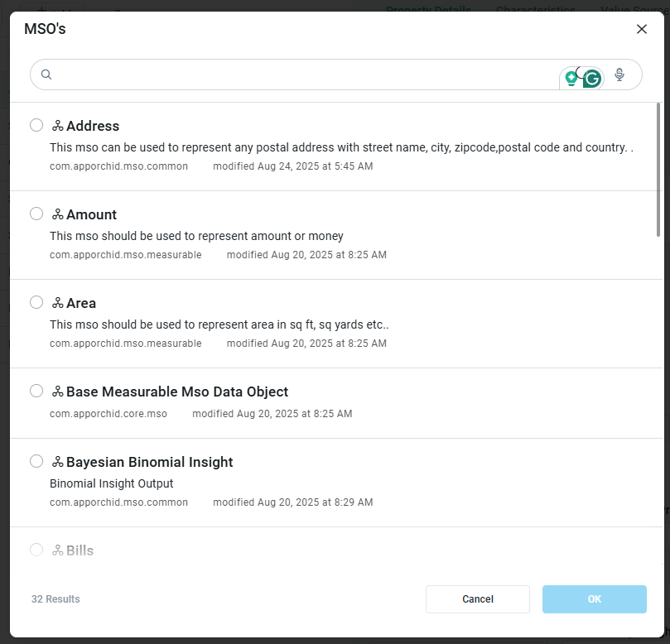Confirm selection with the OK button
Screen dimensions: 670x644
tap(594, 599)
